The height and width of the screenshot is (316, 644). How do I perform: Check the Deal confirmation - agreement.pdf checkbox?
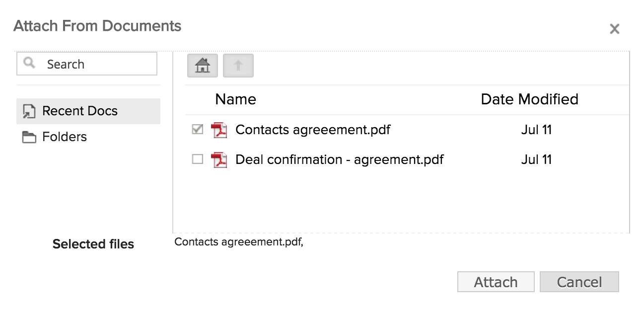(x=198, y=159)
